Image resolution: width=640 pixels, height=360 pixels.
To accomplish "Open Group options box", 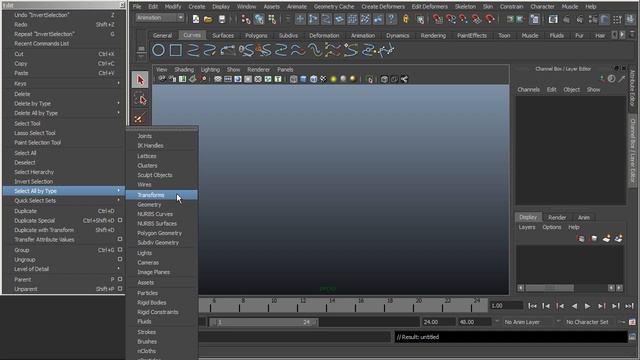I will tap(120, 250).
